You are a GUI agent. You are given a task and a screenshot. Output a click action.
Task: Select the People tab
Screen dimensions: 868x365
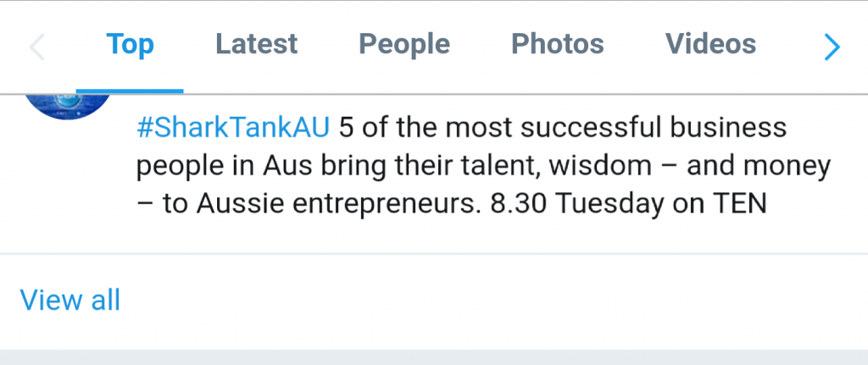pyautogui.click(x=404, y=44)
